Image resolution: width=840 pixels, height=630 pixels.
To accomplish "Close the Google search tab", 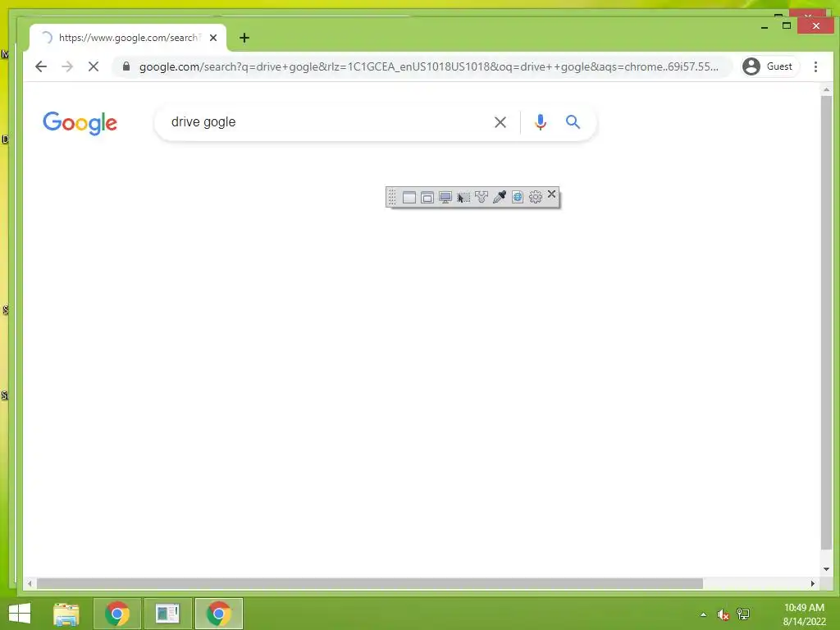I will coord(213,38).
